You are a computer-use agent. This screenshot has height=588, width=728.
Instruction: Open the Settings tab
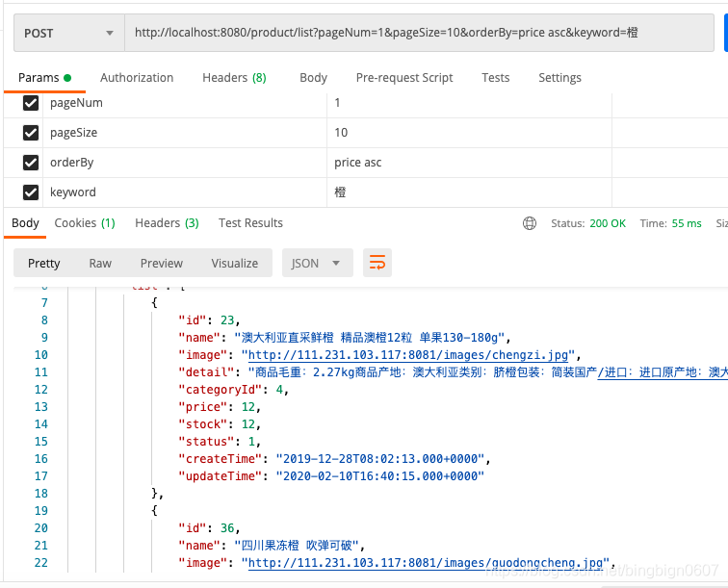[x=559, y=78]
